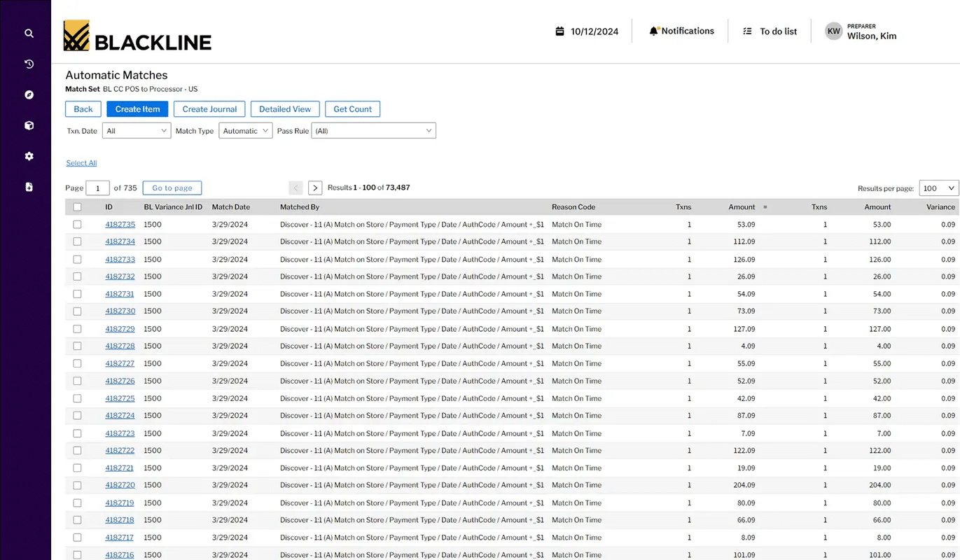
Task: Open the history icon in sidebar
Action: (x=29, y=64)
